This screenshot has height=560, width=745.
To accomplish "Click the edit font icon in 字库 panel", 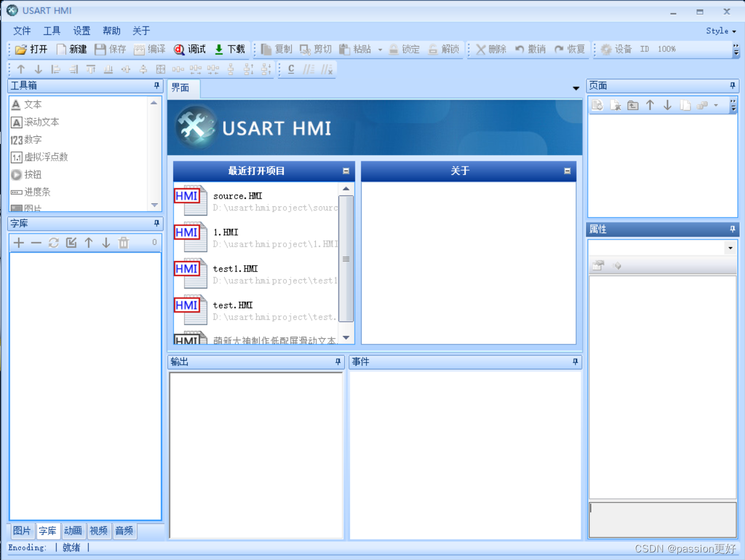I will click(x=71, y=242).
